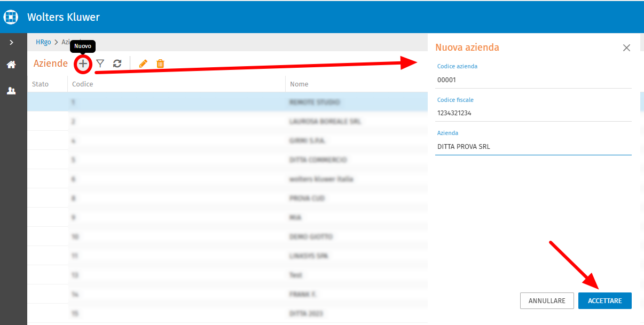The height and width of the screenshot is (325, 644).
Task: Select the DITTA COMMERCIO row
Action: (227, 160)
